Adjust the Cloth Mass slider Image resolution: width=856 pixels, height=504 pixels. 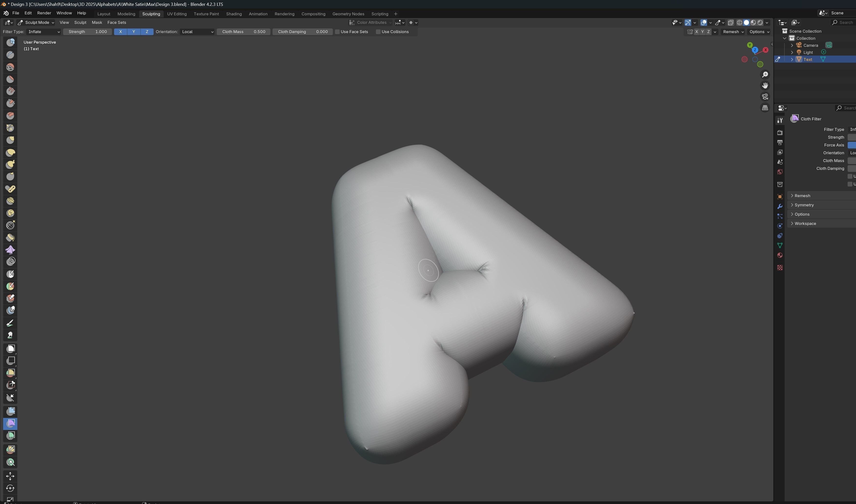244,32
